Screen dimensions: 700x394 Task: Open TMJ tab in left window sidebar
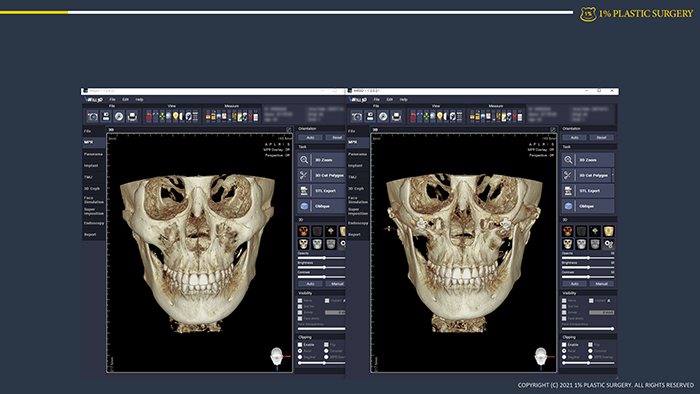tap(93, 177)
